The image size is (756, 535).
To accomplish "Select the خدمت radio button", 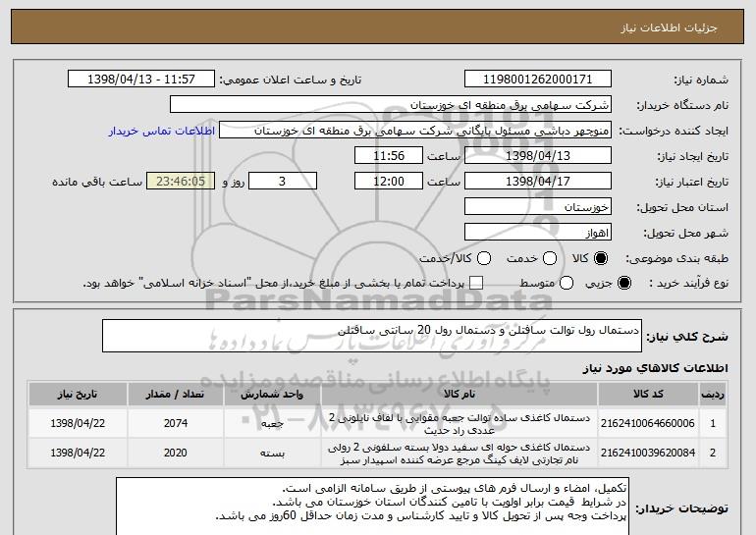I will pos(550,258).
